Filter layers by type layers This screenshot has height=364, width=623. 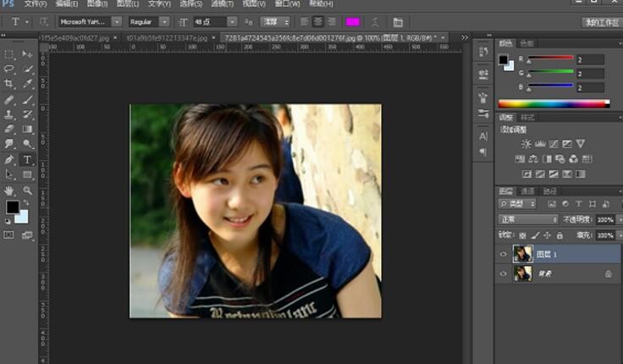(579, 204)
